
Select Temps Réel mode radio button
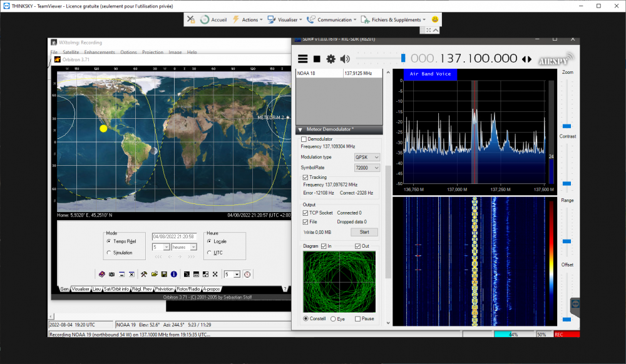tap(109, 241)
